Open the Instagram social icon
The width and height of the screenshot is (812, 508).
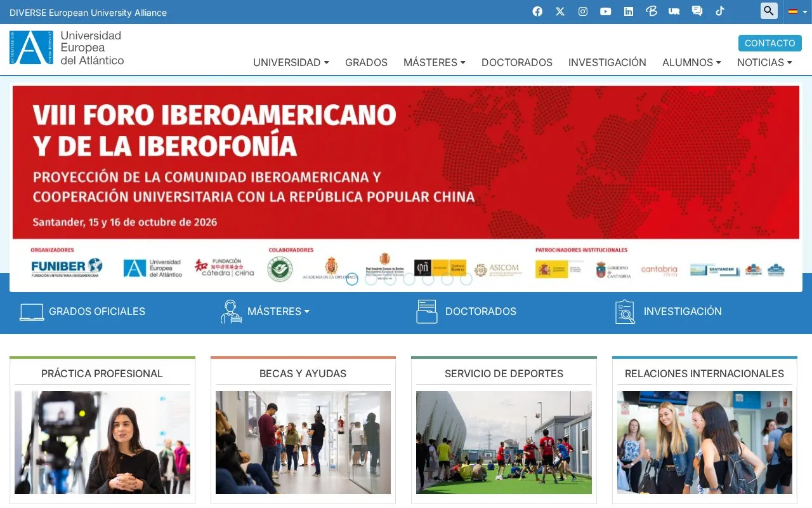coord(583,11)
